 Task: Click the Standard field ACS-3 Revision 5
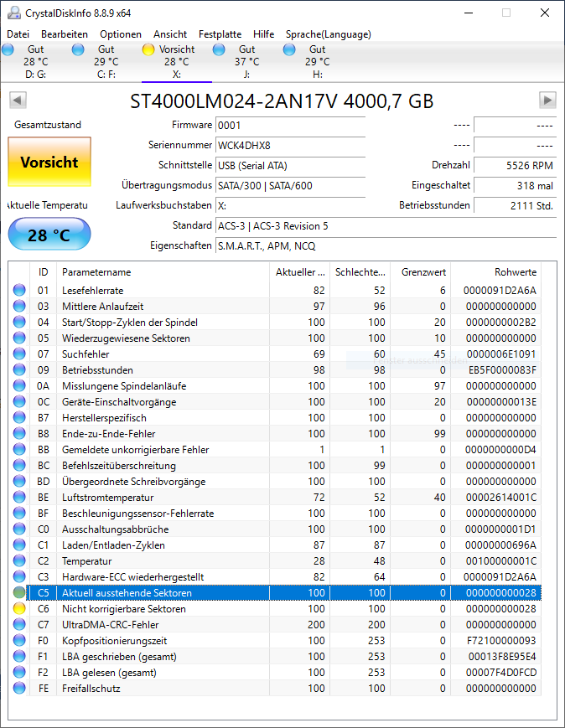point(386,226)
